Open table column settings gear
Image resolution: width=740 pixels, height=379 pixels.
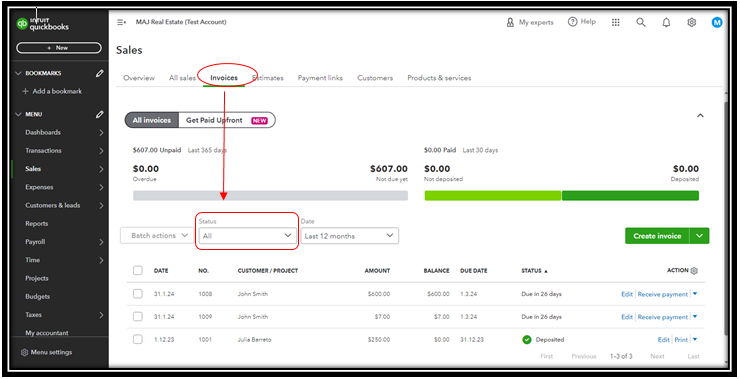point(694,271)
